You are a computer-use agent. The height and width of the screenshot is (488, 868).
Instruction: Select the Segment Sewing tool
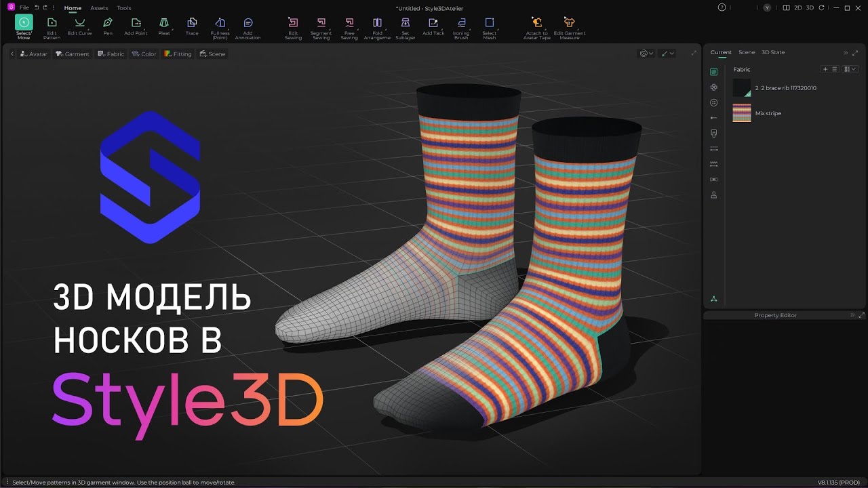tap(321, 28)
